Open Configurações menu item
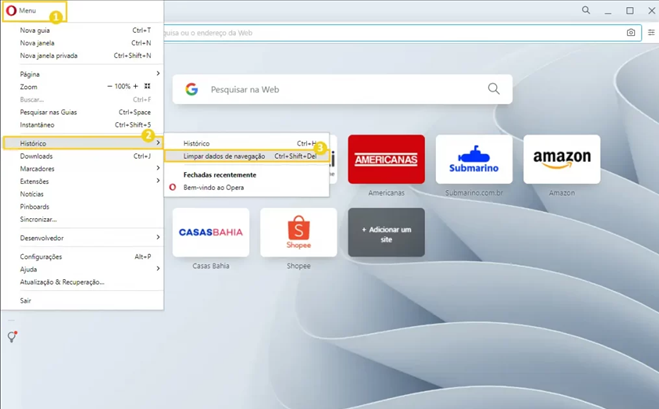 click(82, 256)
